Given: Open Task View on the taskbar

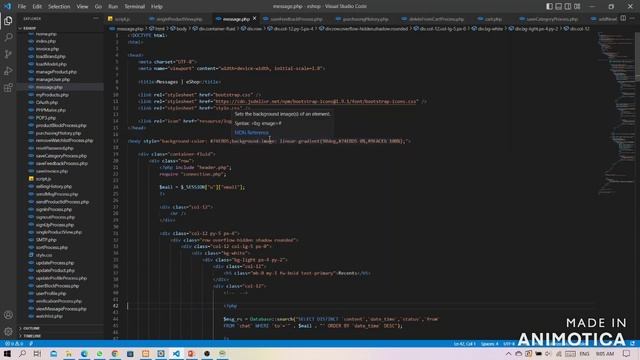Looking at the screenshot, I should tap(37, 353).
